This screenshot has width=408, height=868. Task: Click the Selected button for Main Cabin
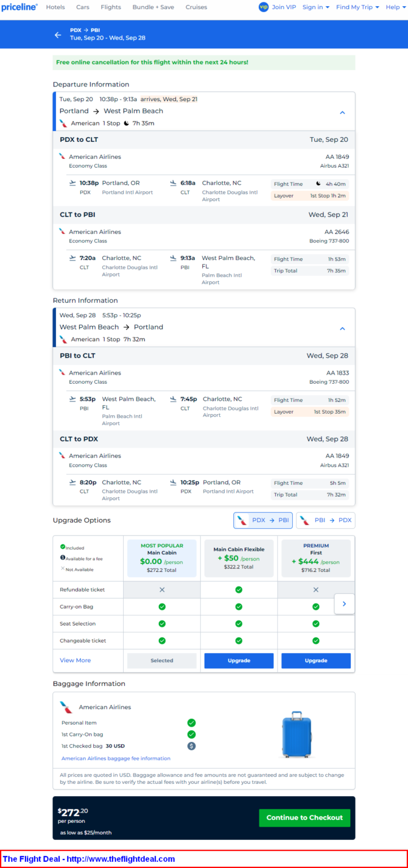162,660
